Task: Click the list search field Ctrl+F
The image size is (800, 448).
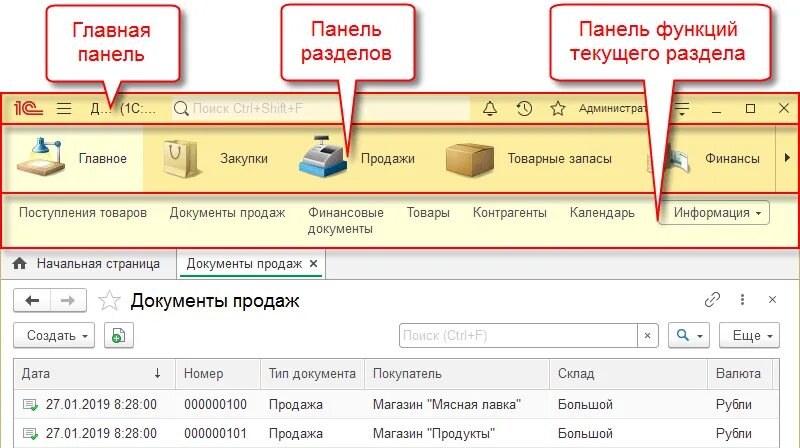Action: 518,335
